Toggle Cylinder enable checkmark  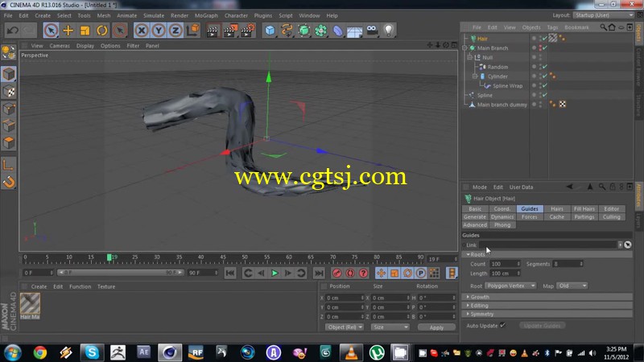coord(545,76)
